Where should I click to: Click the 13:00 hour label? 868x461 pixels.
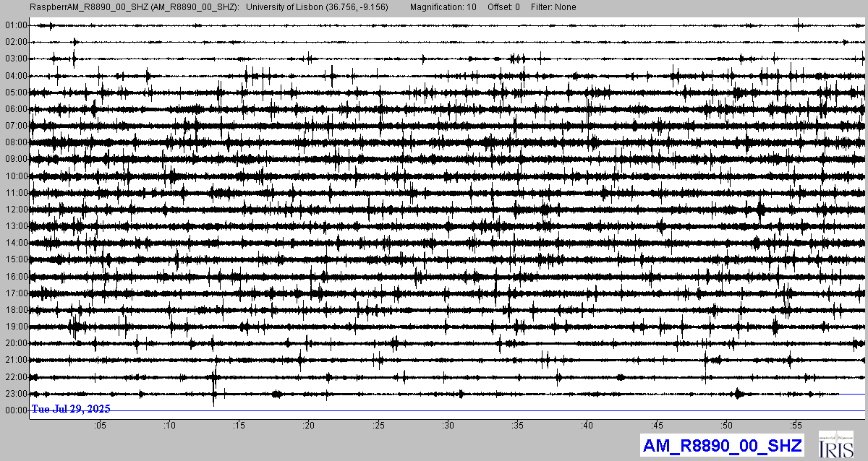coord(15,226)
